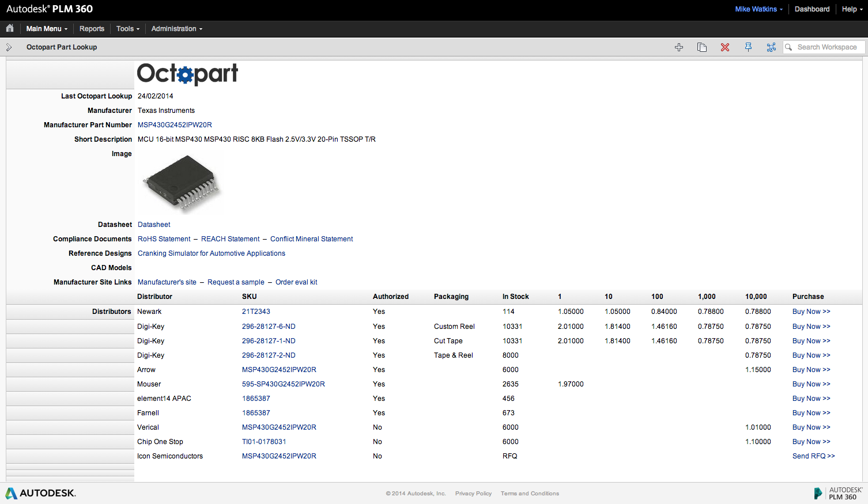Open the Main Menu dropdown
The image size is (868, 504).
[x=47, y=29]
